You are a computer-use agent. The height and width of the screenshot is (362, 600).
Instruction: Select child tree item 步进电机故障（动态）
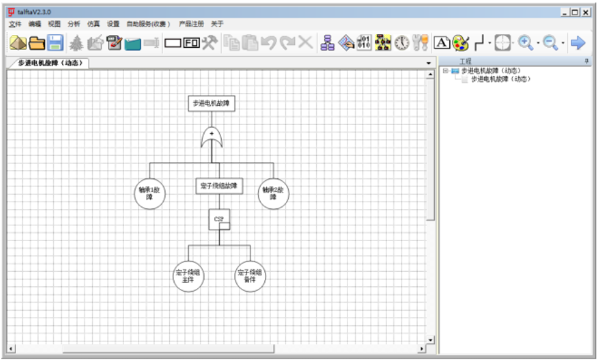pos(501,79)
